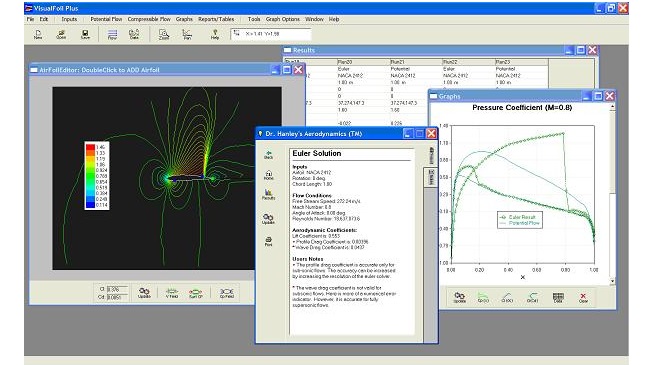Open the File menu
Image resolution: width=645 pixels, height=365 pixels.
[30, 19]
